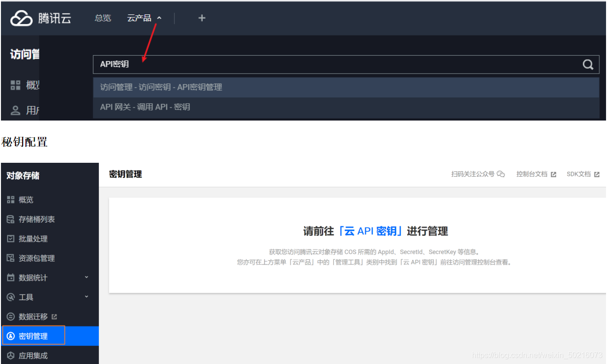Click the text starting 获取您访问腾讯云对象存储
The width and height of the screenshot is (607, 364).
[x=374, y=252]
